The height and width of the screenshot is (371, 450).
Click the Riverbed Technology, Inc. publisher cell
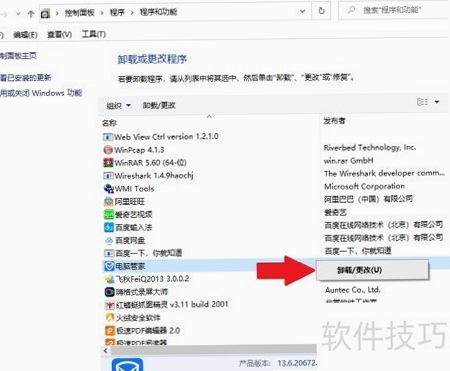(x=370, y=148)
